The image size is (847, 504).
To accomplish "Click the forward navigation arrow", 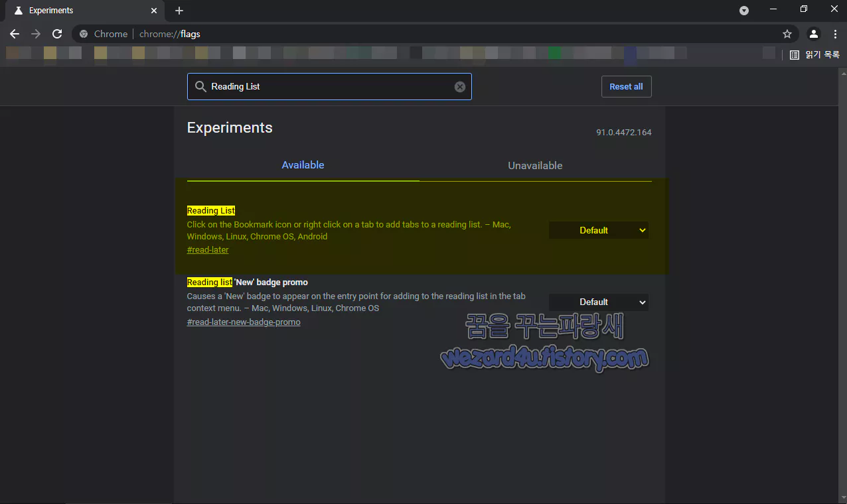I will pos(36,34).
